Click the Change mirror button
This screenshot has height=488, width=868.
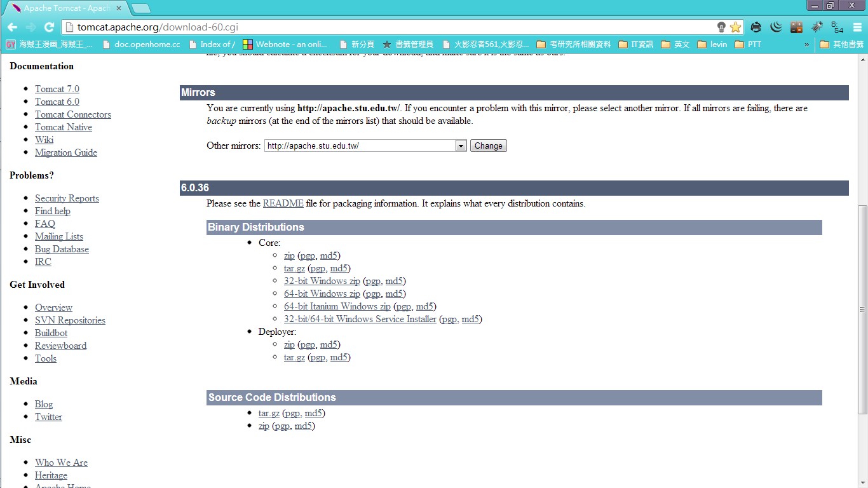pyautogui.click(x=488, y=146)
